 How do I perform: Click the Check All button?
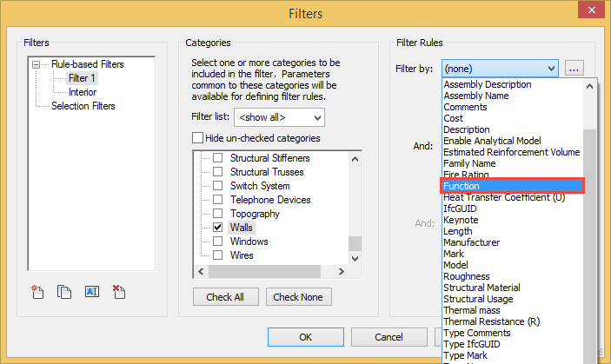pos(225,297)
